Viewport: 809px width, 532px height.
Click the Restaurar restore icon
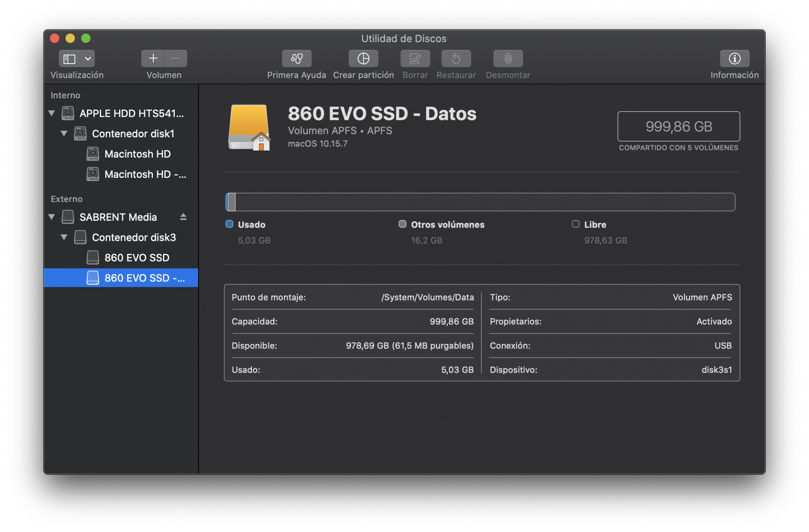pos(456,59)
